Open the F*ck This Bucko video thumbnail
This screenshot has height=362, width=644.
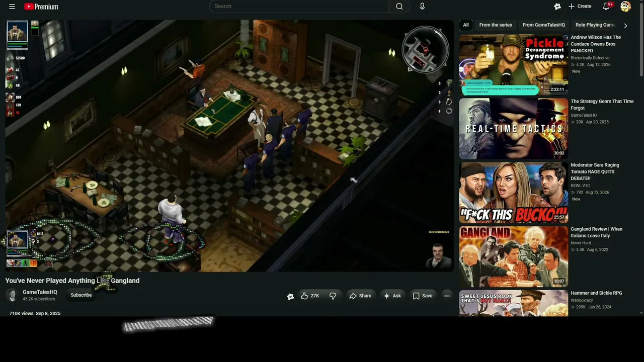[514, 192]
